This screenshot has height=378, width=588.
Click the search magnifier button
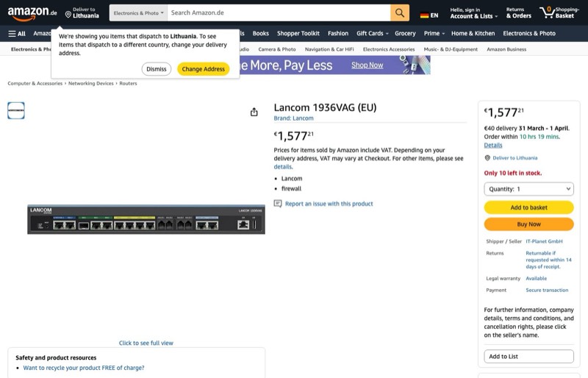pyautogui.click(x=400, y=13)
